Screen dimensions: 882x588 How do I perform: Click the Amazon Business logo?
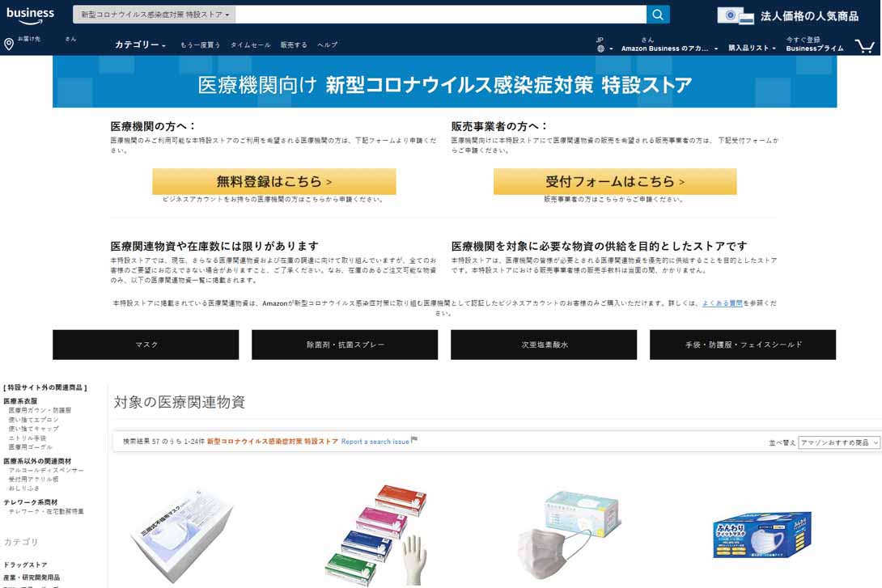(30, 15)
